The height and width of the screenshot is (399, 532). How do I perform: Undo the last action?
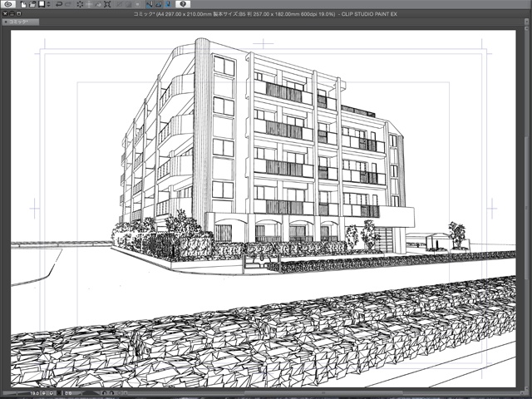pyautogui.click(x=59, y=4)
